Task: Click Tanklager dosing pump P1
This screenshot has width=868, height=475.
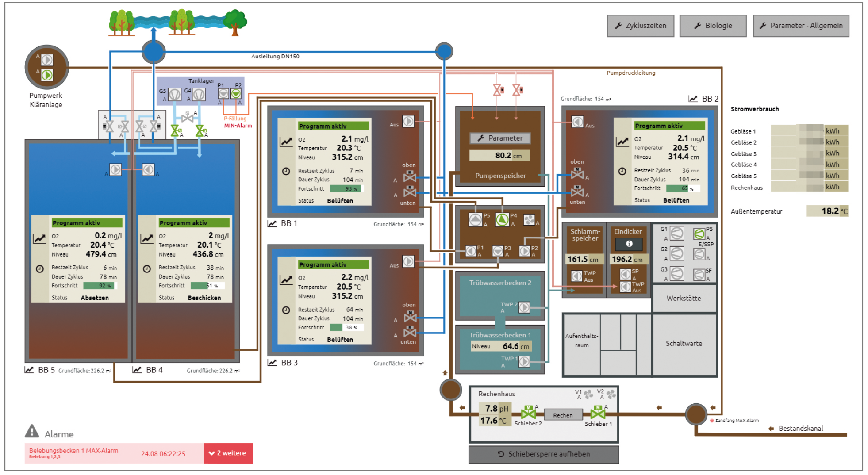Action: pyautogui.click(x=223, y=93)
